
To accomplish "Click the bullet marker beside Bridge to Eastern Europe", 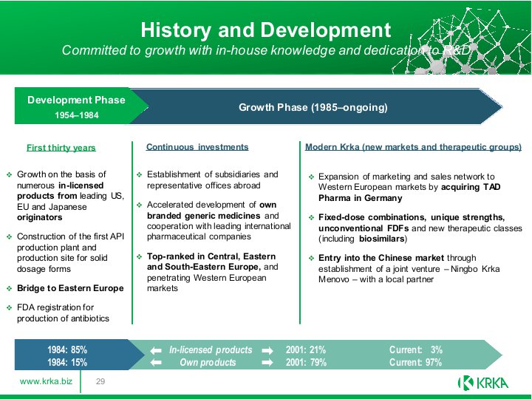I will [9, 289].
